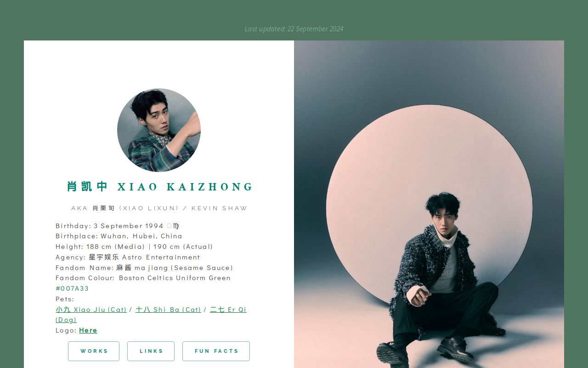
Task: Click the circular profile avatar photo
Action: 159,130
